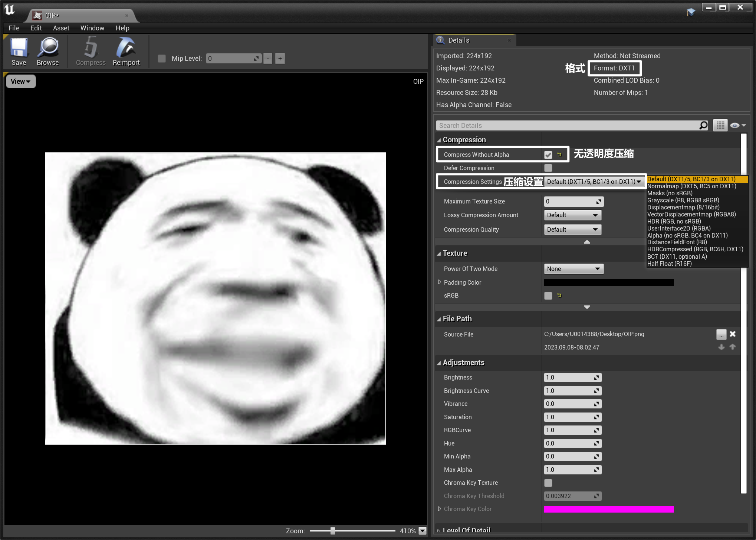This screenshot has height=540, width=756.
Task: Reset Compress Without Alpha to default arrow
Action: pos(559,155)
